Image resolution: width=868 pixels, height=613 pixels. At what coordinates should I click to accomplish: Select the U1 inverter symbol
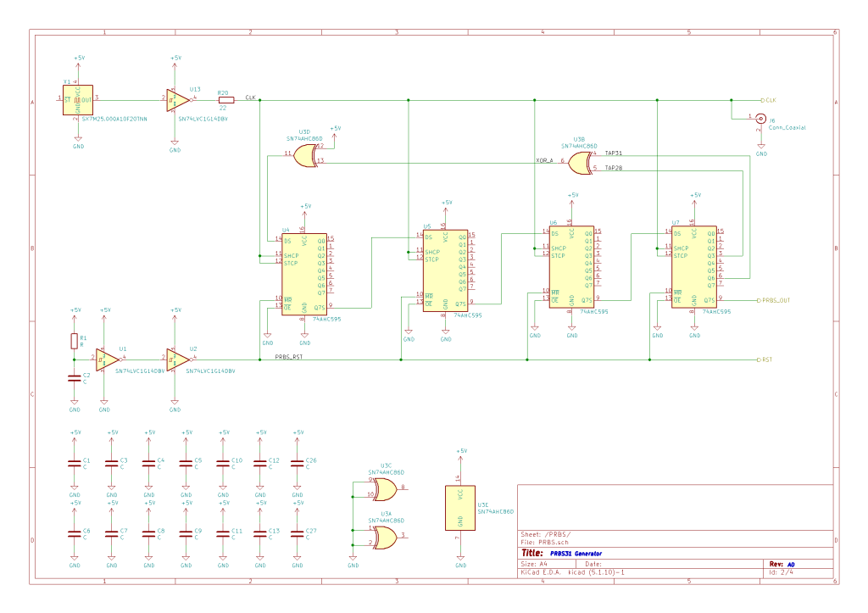107,359
